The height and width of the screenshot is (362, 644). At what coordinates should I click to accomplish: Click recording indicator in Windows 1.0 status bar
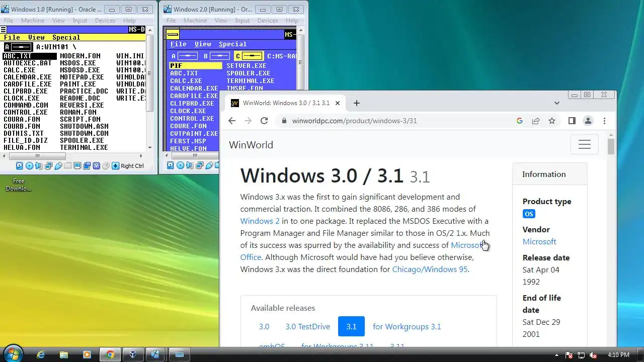point(87,165)
